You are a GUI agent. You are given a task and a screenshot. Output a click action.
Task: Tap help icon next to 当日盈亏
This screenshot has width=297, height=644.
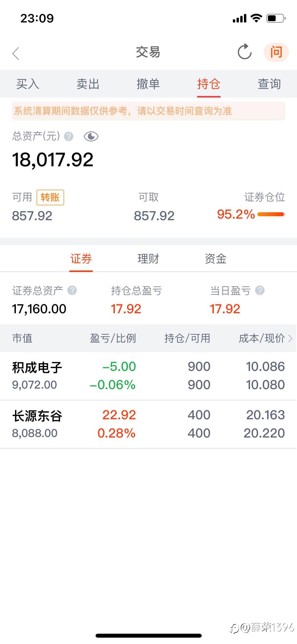[x=260, y=290]
